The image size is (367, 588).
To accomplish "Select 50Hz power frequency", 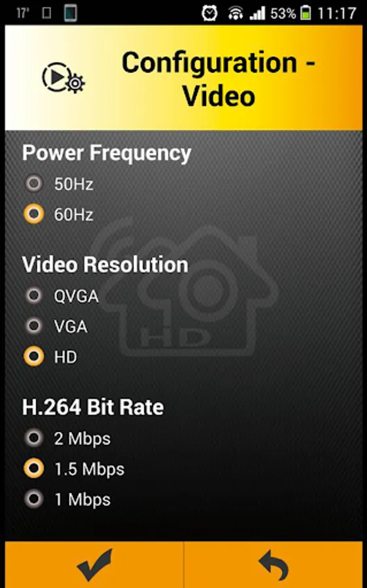I will (x=59, y=184).
